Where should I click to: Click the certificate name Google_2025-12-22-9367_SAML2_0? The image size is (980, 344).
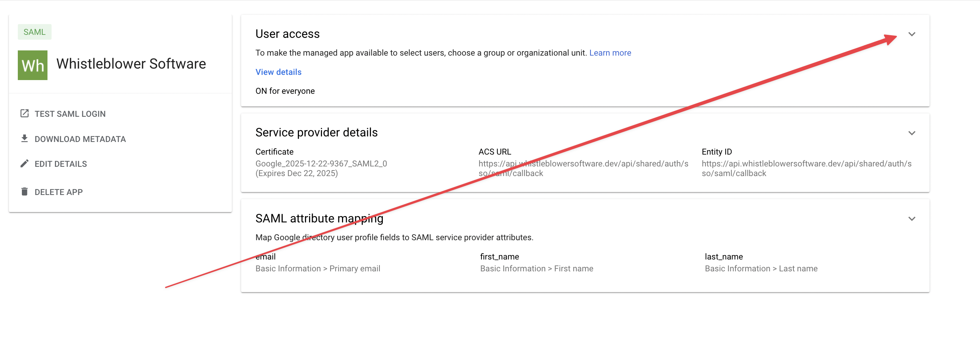point(321,163)
